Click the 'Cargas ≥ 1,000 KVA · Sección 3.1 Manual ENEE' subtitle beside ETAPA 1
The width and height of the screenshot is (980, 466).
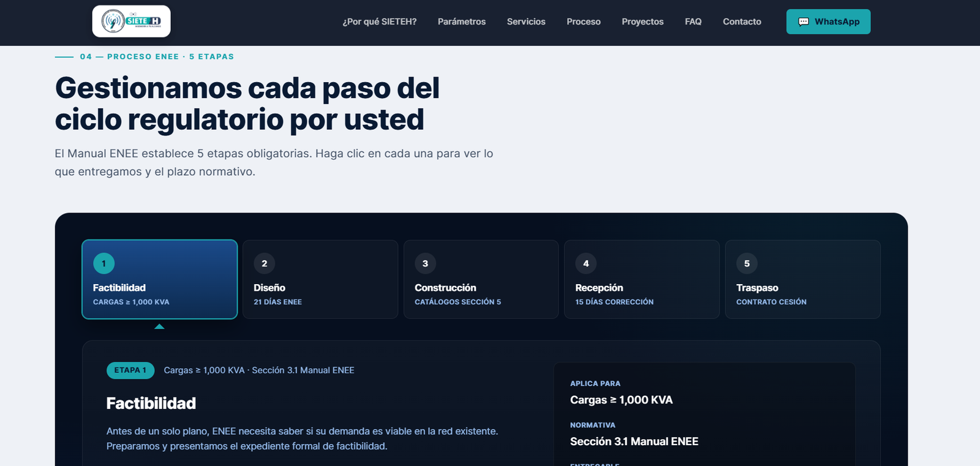259,370
